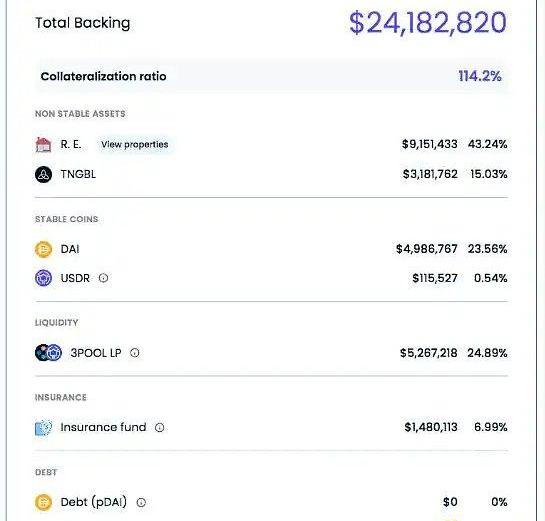Show info tooltip for Insurance fund
This screenshot has height=521, width=545.
click(x=159, y=428)
